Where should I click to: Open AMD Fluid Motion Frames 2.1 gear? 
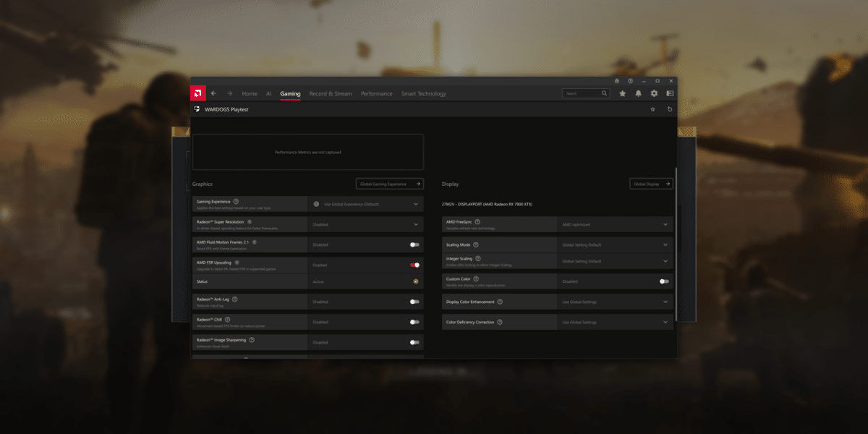pos(255,242)
